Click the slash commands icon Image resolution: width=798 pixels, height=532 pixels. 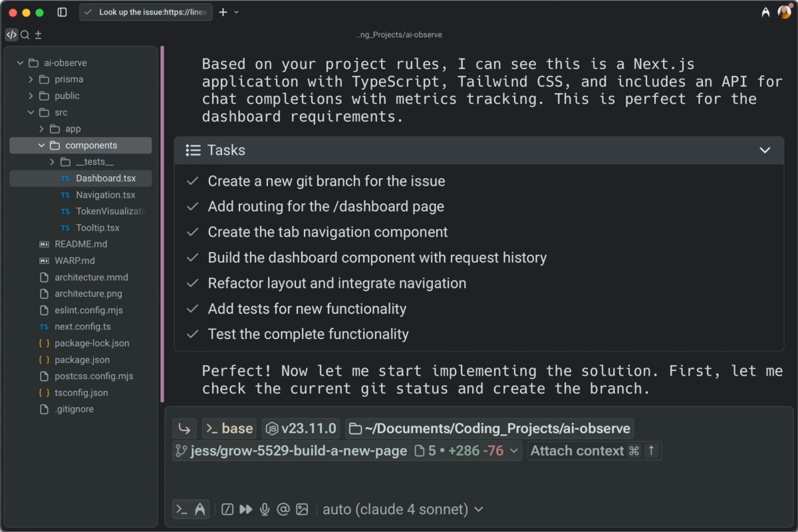(227, 509)
